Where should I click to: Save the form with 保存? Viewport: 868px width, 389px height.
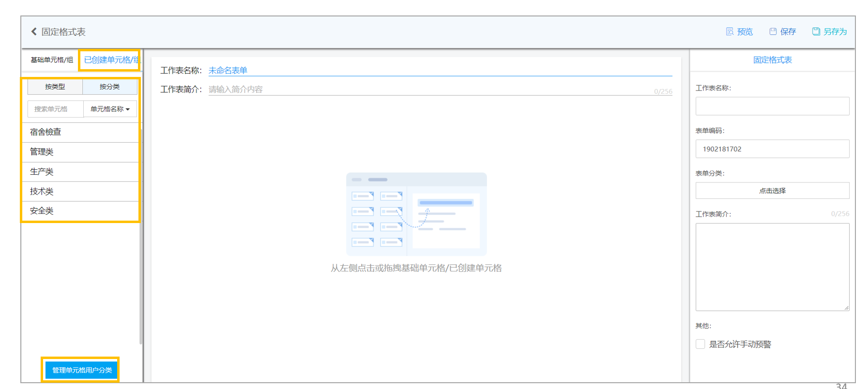788,31
